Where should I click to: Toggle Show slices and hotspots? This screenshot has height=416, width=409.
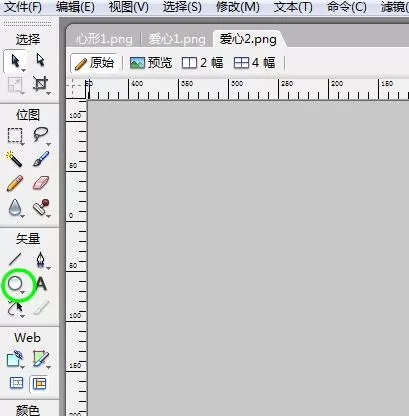[x=39, y=384]
